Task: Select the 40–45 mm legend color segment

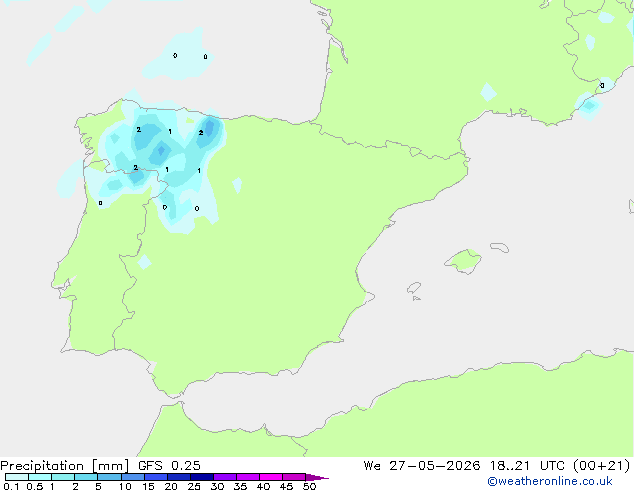Action: [x=271, y=477]
